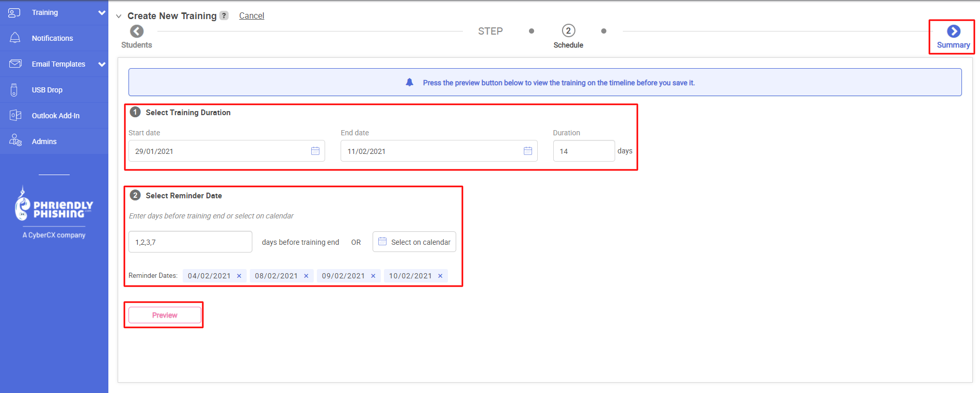The height and width of the screenshot is (393, 980).
Task: Click the bell icon in info banner
Action: point(410,82)
